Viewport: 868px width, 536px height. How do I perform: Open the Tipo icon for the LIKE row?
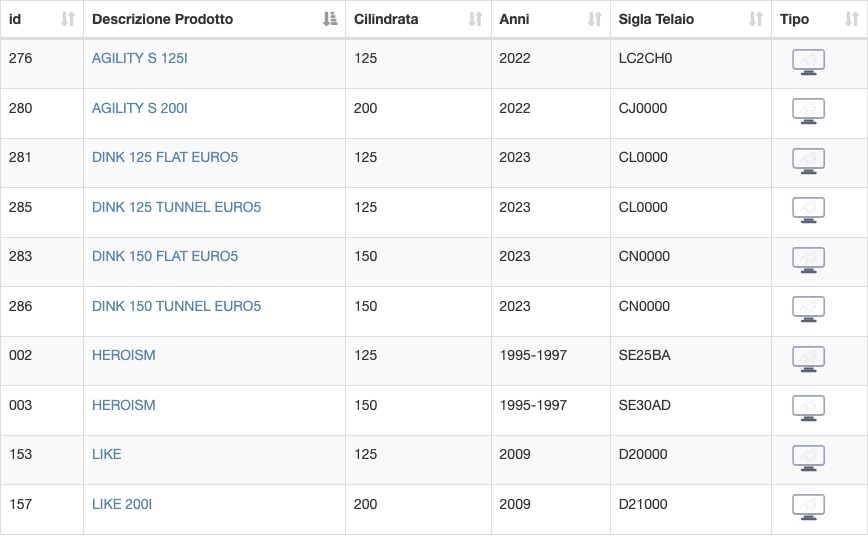[x=808, y=458]
